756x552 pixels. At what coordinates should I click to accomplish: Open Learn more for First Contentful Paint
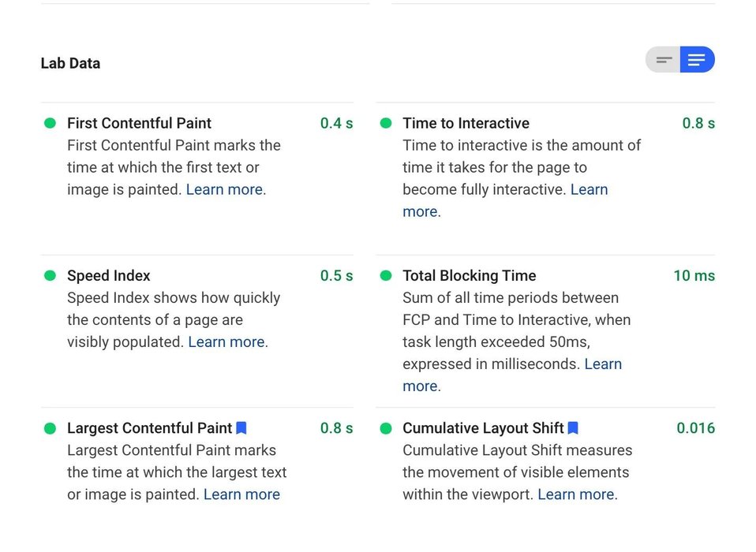(225, 189)
